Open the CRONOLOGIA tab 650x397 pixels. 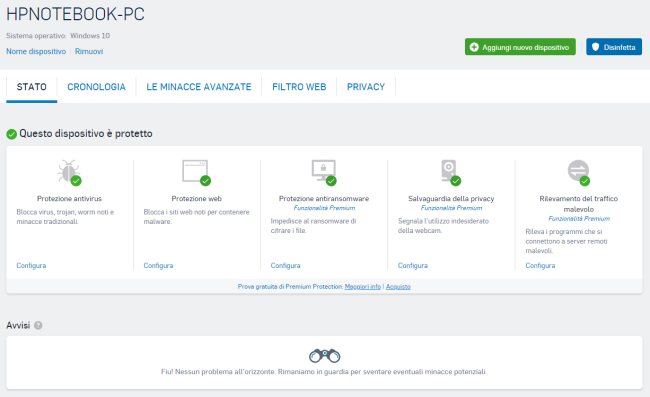point(96,87)
